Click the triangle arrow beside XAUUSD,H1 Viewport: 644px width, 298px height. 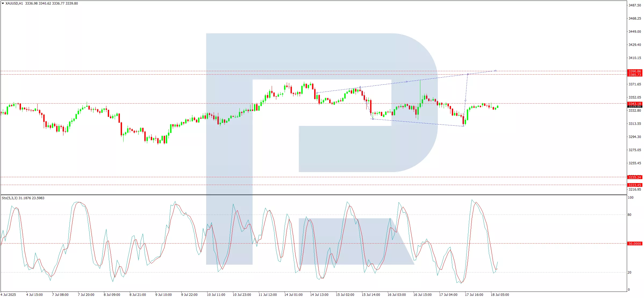(3, 3)
